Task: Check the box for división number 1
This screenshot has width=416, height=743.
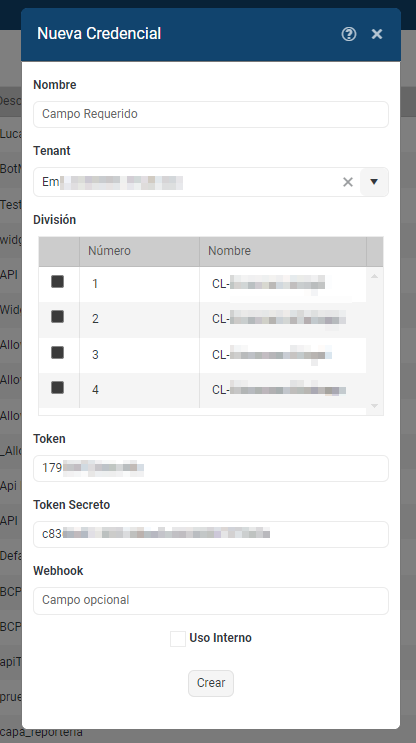Action: pyautogui.click(x=57, y=282)
